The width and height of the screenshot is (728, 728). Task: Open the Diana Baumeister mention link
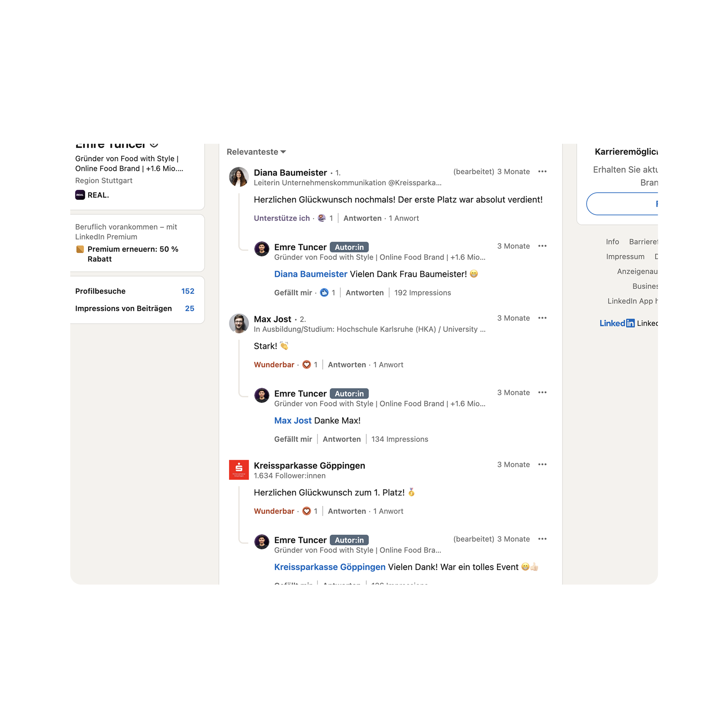point(311,274)
